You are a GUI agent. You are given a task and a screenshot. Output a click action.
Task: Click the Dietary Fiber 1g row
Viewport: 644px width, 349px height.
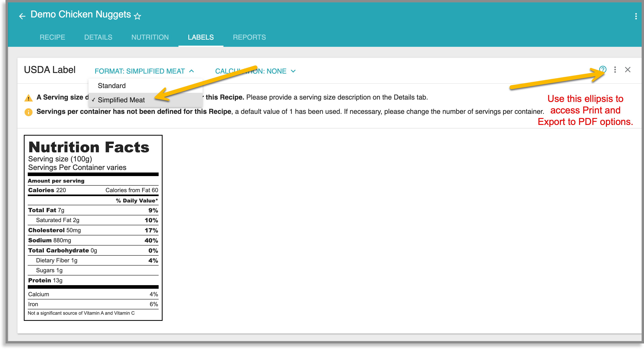click(x=93, y=261)
